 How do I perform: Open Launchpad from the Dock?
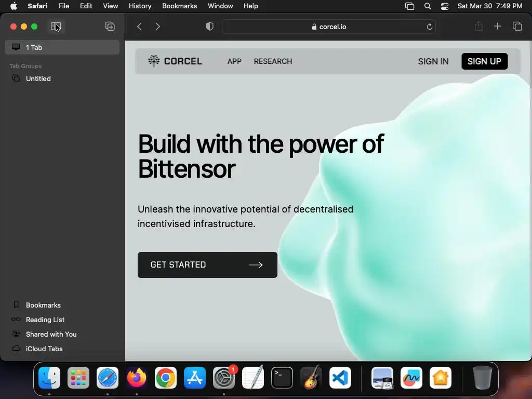(78, 378)
